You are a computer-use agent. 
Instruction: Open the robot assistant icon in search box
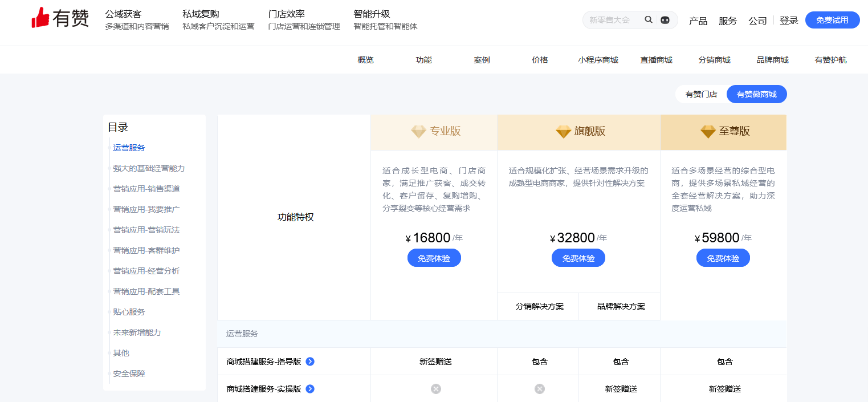click(x=665, y=20)
